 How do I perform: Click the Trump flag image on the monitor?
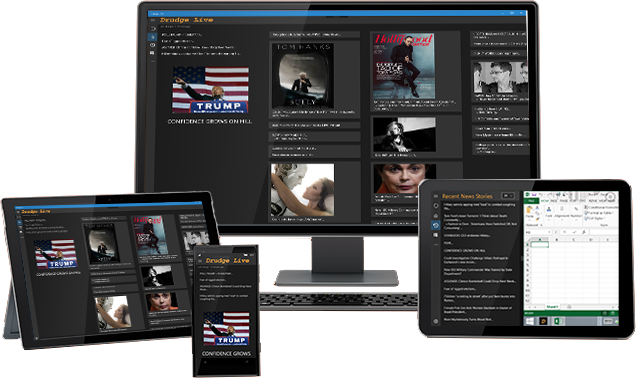[x=211, y=90]
